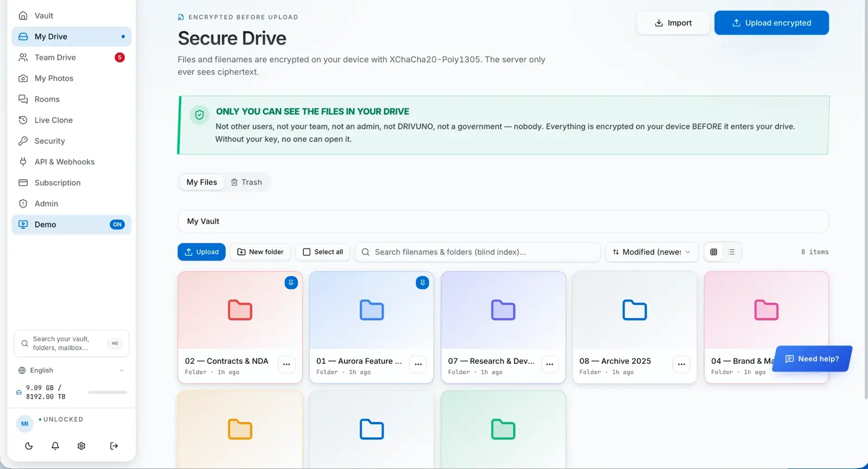Click the logout icon
Screen dimensions: 868x469
pyautogui.click(x=114, y=446)
